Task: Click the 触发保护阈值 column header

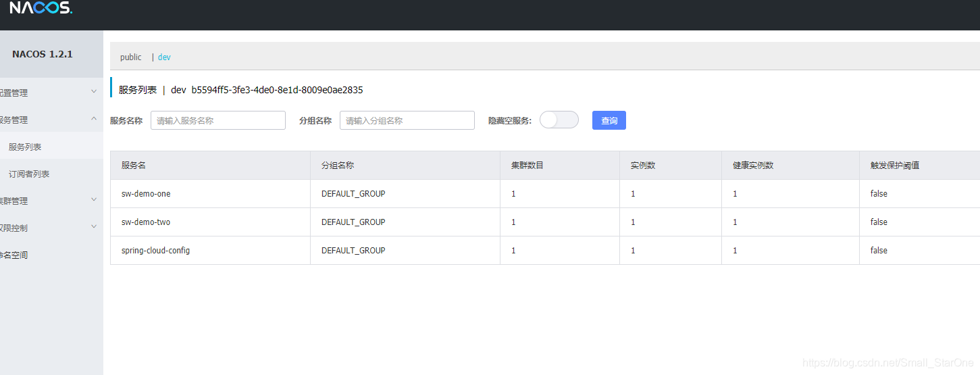Action: [x=895, y=166]
